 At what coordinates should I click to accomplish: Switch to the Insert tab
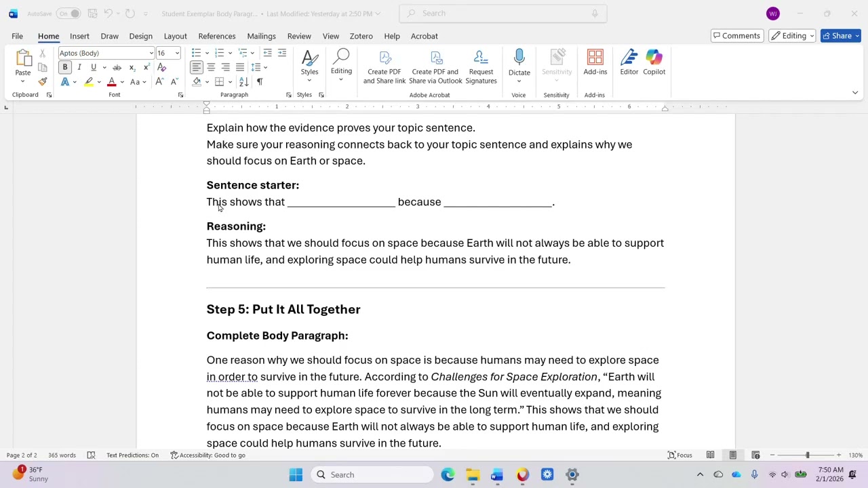click(79, 36)
